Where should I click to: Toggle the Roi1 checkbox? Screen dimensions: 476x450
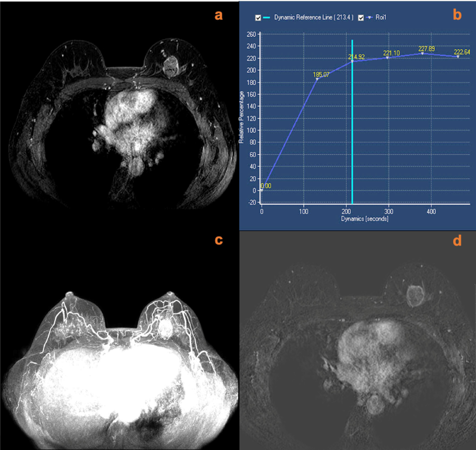click(361, 18)
